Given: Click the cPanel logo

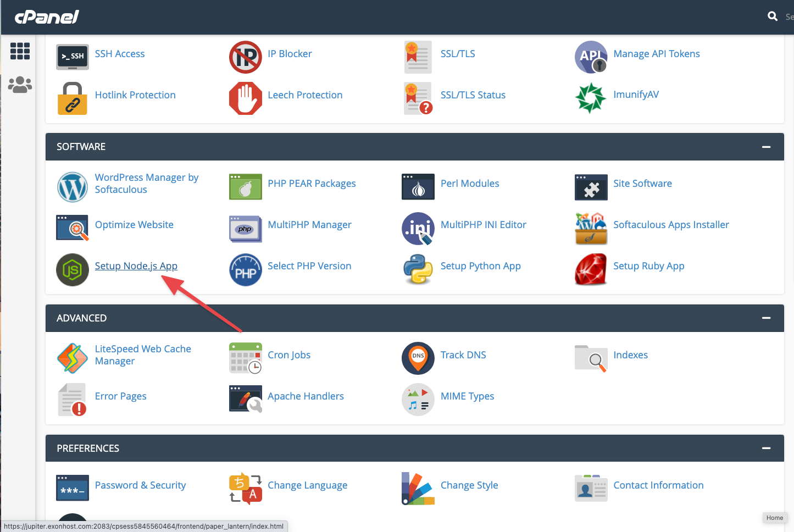Looking at the screenshot, I should [x=47, y=16].
